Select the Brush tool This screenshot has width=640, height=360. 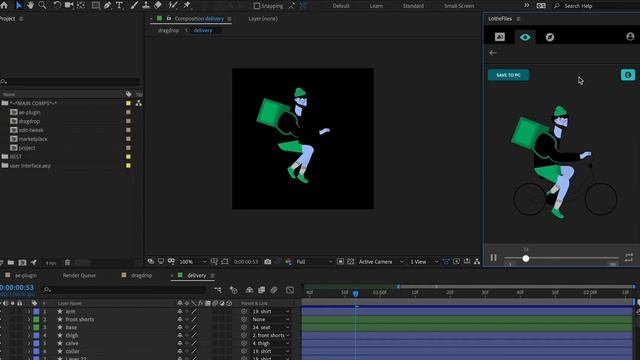(x=134, y=5)
